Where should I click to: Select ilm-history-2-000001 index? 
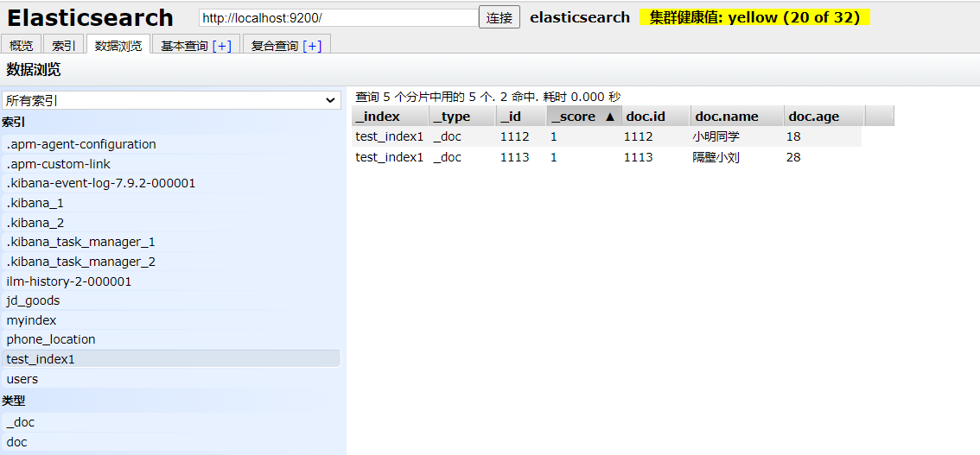[x=171, y=281]
